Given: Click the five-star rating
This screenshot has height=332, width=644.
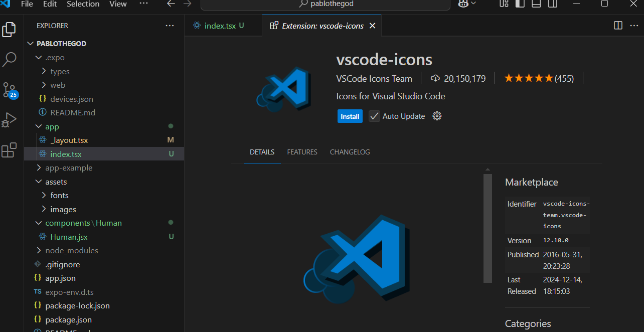Looking at the screenshot, I should click(x=529, y=78).
